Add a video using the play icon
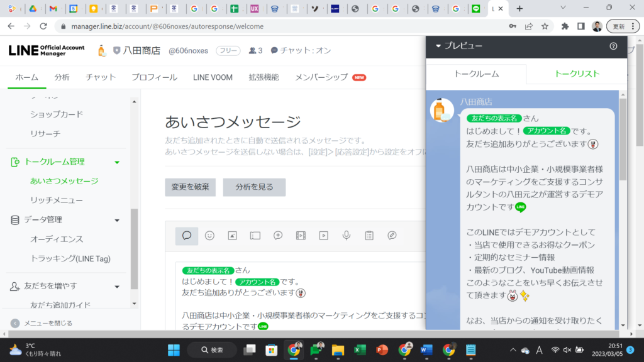 coord(324,236)
